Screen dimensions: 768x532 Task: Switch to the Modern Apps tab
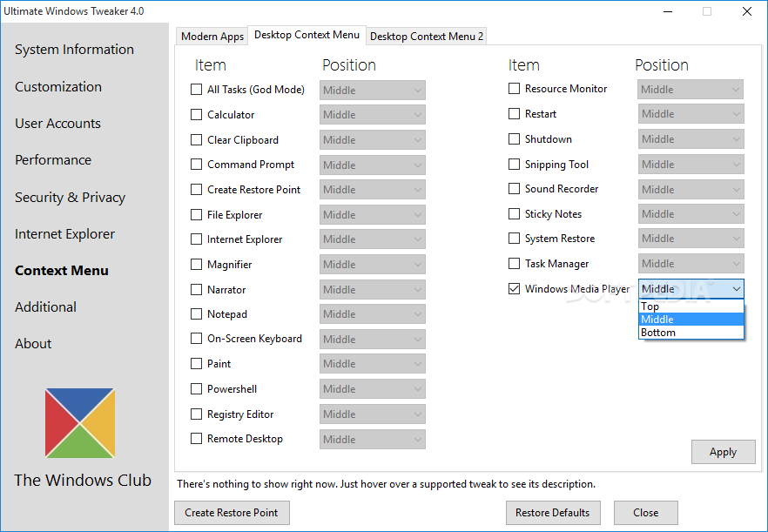pos(212,37)
